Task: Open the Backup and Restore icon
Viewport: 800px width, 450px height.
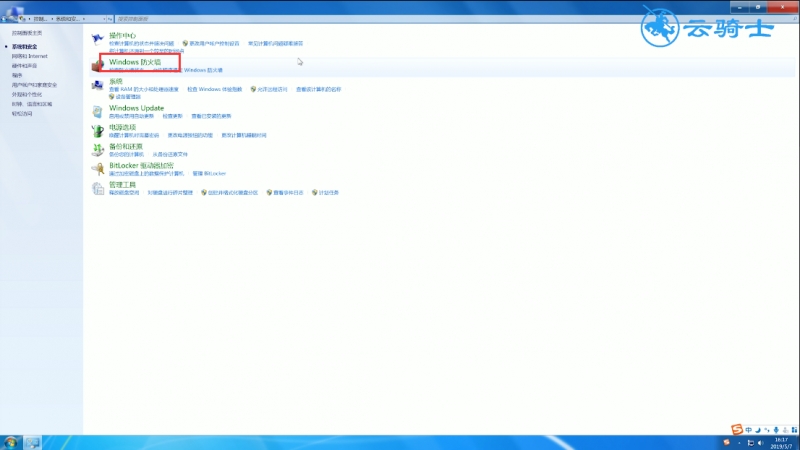Action: (x=97, y=150)
